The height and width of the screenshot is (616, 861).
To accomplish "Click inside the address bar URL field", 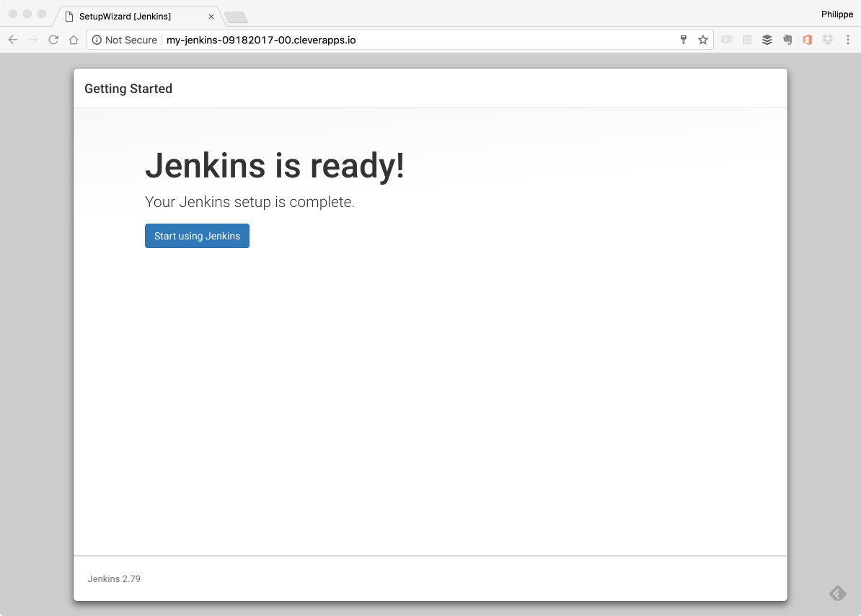I will coord(260,40).
